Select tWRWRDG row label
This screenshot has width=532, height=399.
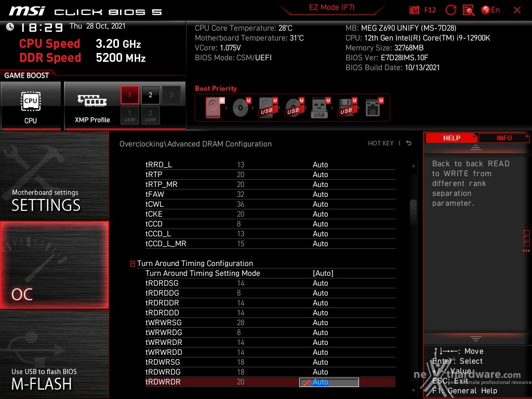coord(164,332)
